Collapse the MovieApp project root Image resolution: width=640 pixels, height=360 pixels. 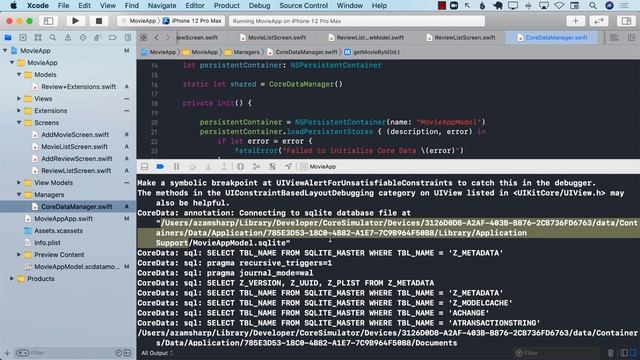coord(5,51)
